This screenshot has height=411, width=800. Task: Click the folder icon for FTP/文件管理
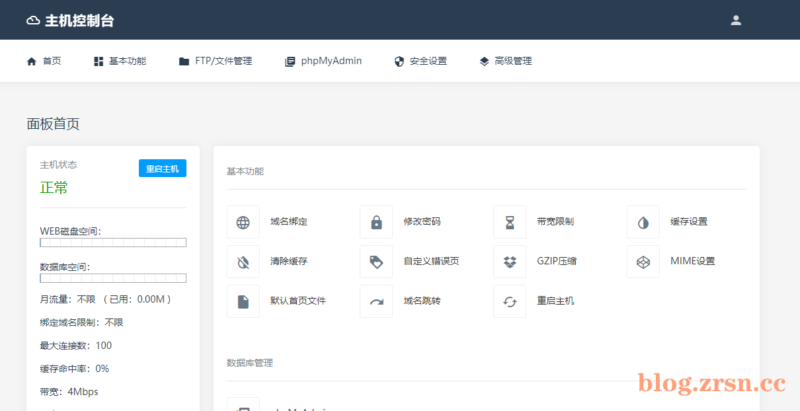click(184, 62)
